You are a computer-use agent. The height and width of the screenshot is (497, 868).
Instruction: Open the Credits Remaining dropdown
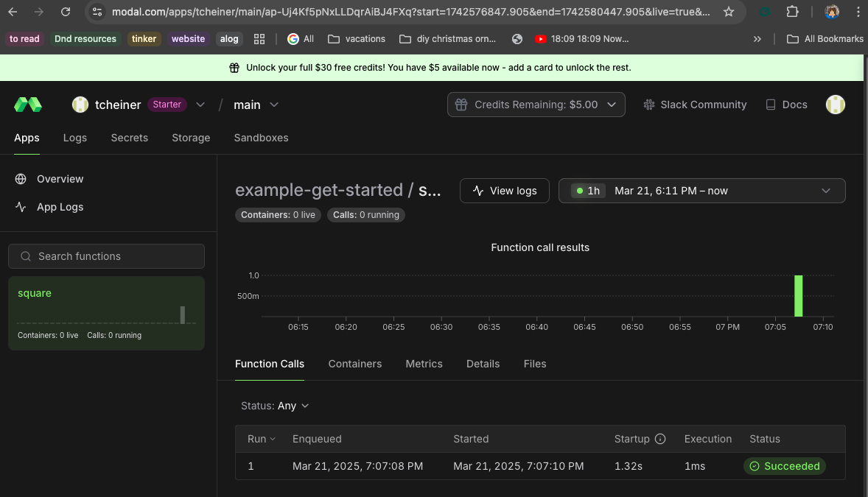(536, 105)
